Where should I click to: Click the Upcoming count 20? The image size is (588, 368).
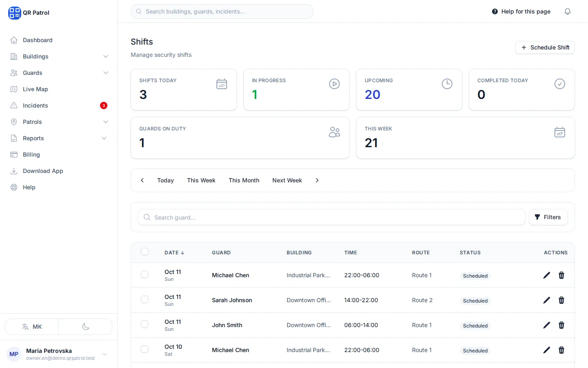[x=372, y=94]
